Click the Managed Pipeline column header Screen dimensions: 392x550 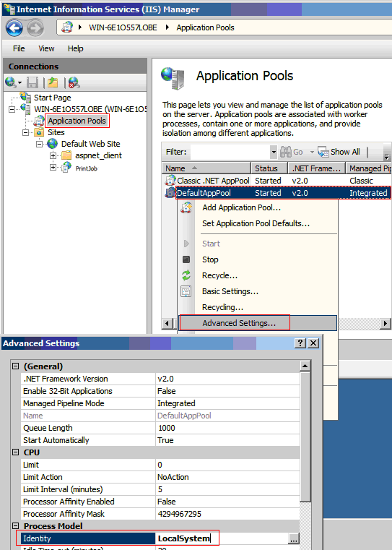[x=369, y=168]
